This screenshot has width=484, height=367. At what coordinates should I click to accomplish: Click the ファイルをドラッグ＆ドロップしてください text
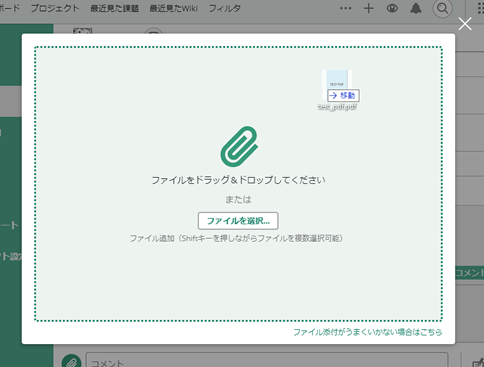click(x=238, y=180)
